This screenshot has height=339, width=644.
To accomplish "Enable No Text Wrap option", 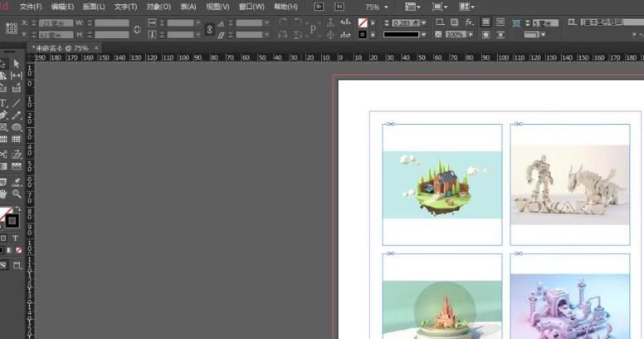I will [485, 22].
